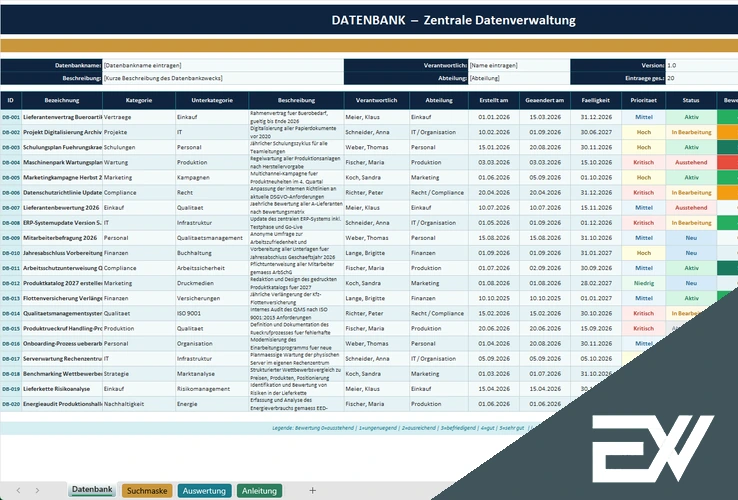Viewport: 738px width, 500px height.
Task: Click the Bezeichnung column header
Action: [x=62, y=100]
